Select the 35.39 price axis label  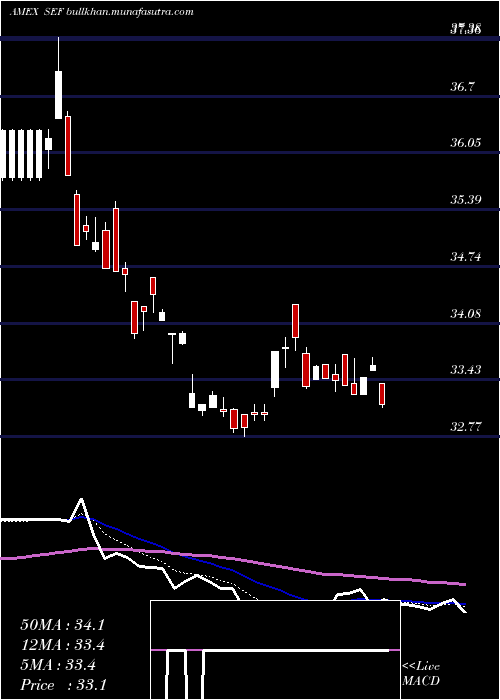point(465,199)
